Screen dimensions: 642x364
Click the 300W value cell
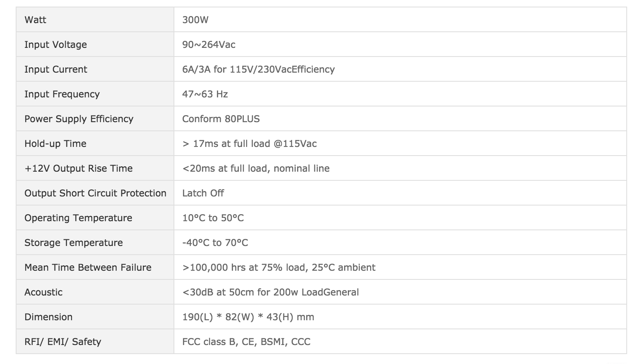[x=400, y=19]
